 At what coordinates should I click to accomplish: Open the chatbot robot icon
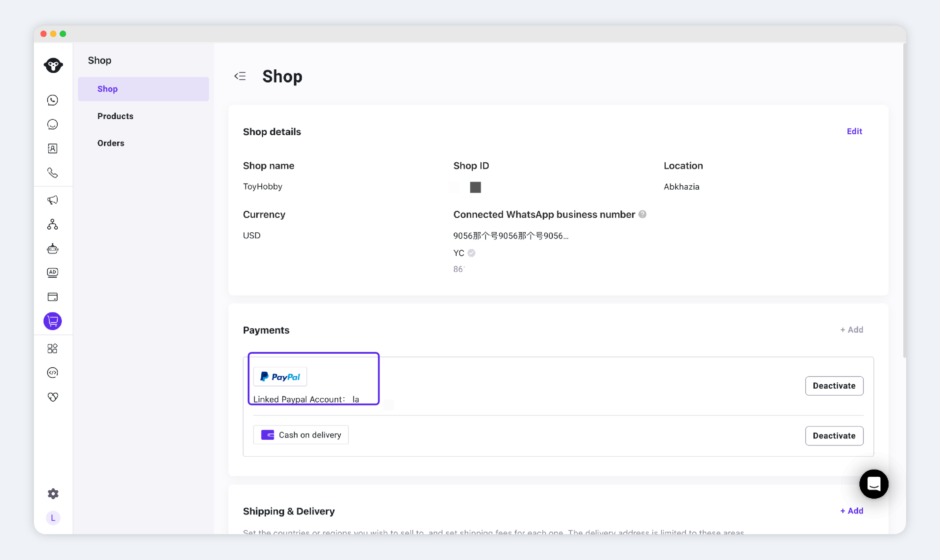point(52,248)
